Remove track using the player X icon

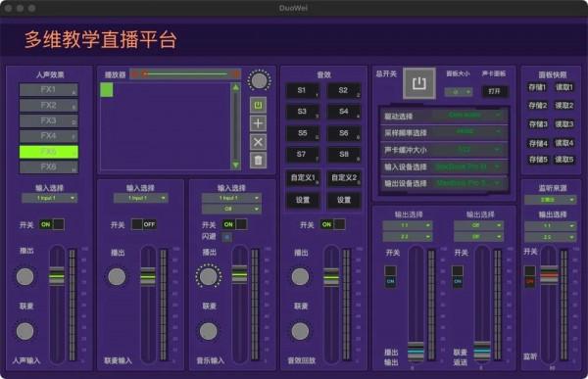258,142
